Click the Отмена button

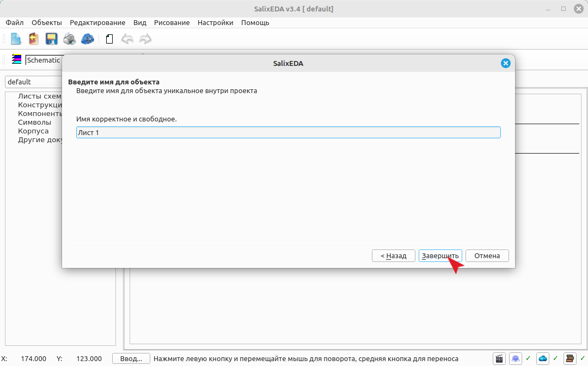(487, 256)
